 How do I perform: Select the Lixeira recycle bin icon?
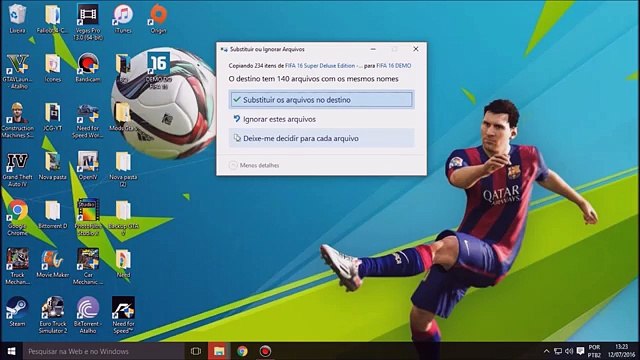[x=17, y=19]
